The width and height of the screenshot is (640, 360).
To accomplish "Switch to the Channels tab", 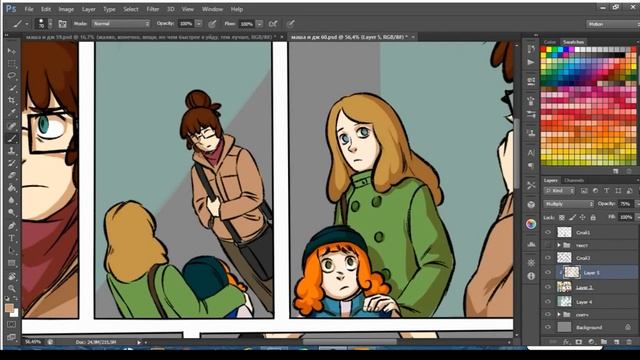I will point(574,180).
